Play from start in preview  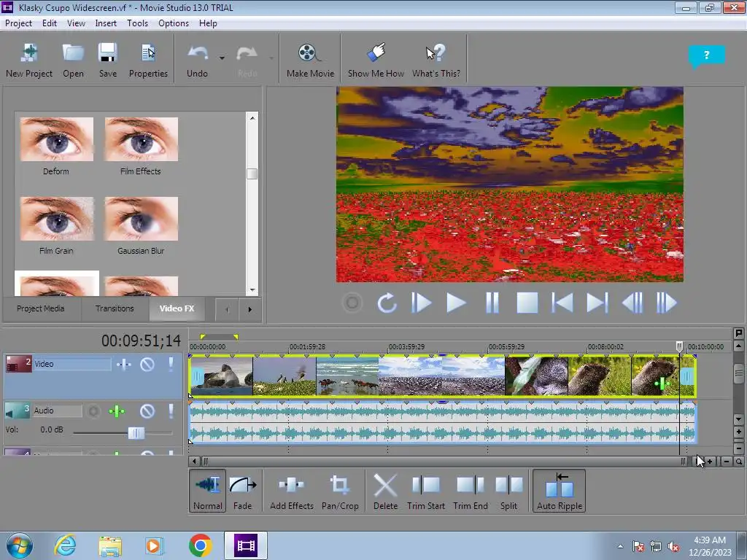[x=421, y=303]
